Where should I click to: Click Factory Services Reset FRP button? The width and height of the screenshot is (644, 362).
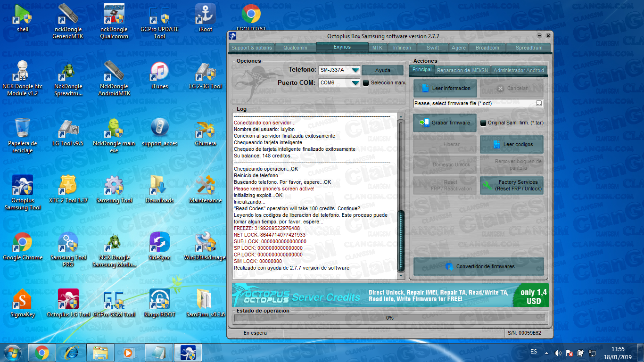coord(512,185)
